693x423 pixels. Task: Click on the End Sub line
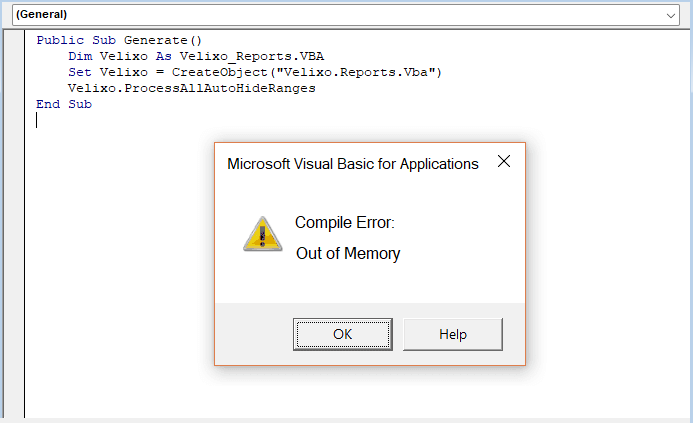pyautogui.click(x=64, y=104)
